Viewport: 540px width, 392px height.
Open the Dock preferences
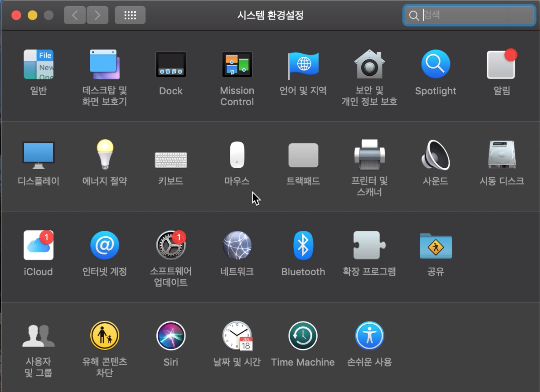click(x=171, y=64)
